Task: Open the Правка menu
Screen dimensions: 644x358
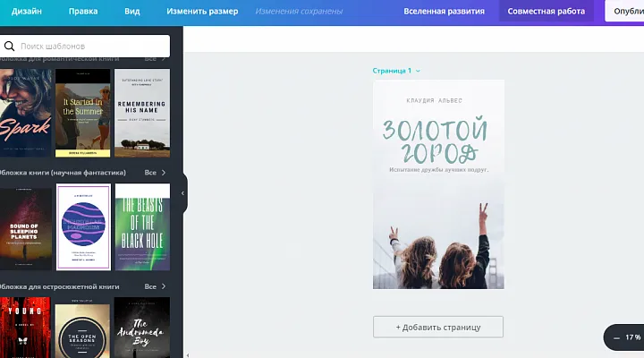Action: (83, 12)
